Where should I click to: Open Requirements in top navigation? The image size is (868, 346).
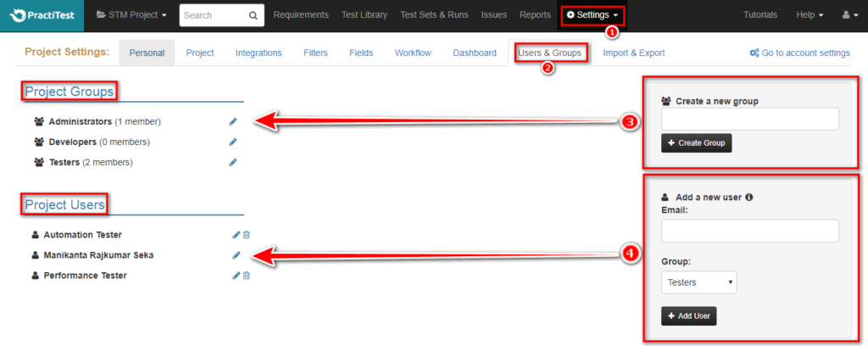coord(301,15)
